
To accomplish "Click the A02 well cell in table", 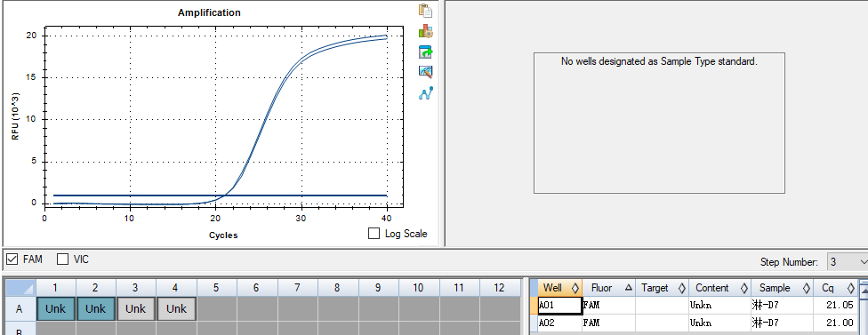I will tap(559, 323).
